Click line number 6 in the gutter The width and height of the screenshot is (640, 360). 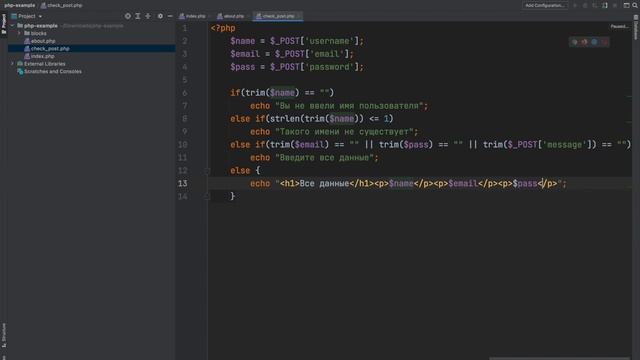[x=184, y=93]
